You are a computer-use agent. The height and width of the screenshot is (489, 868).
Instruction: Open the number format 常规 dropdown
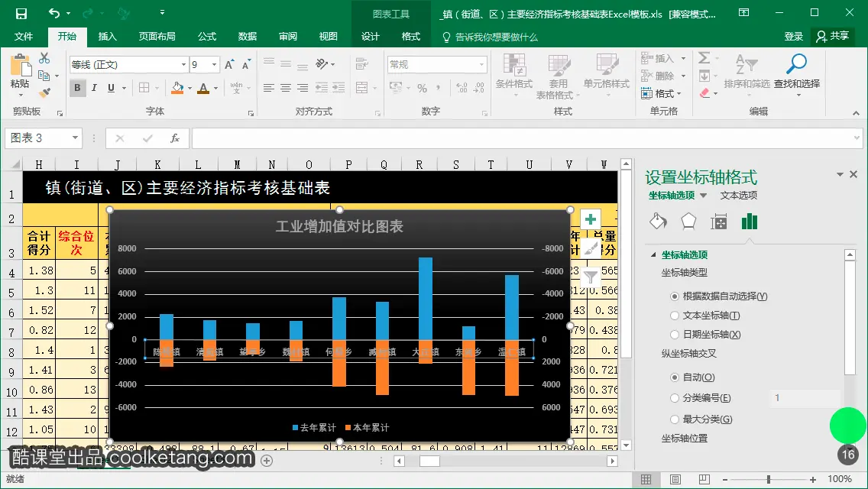tap(481, 65)
